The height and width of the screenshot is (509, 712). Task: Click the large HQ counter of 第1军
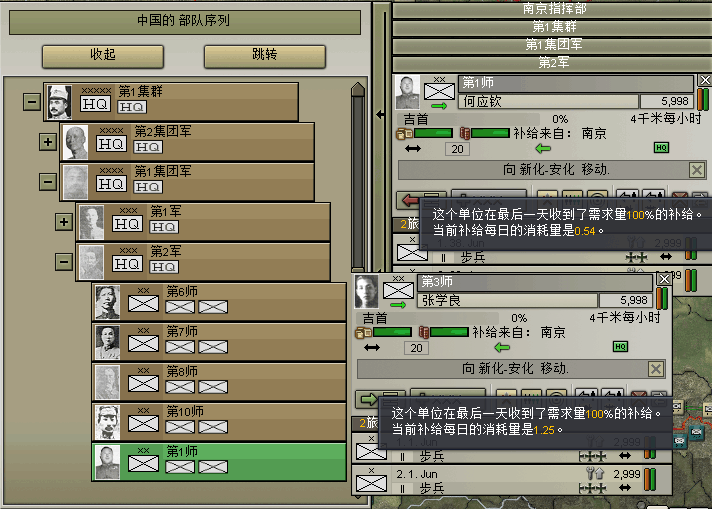click(127, 224)
